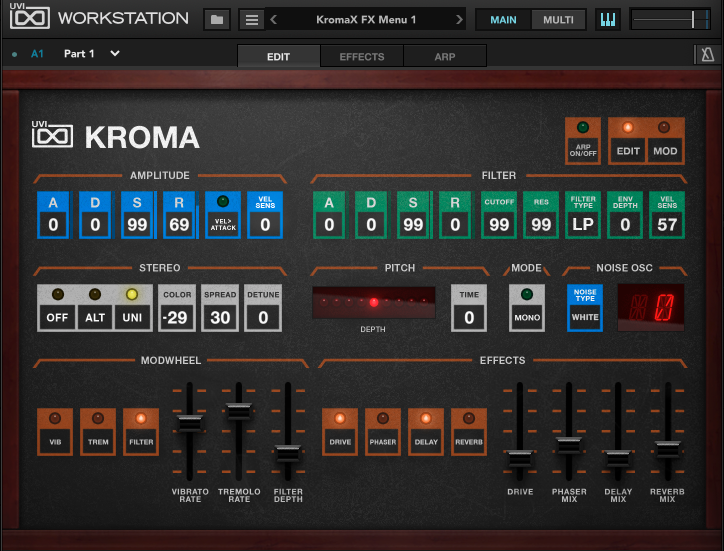Change the NOISE TYPE White selector

pyautogui.click(x=585, y=308)
